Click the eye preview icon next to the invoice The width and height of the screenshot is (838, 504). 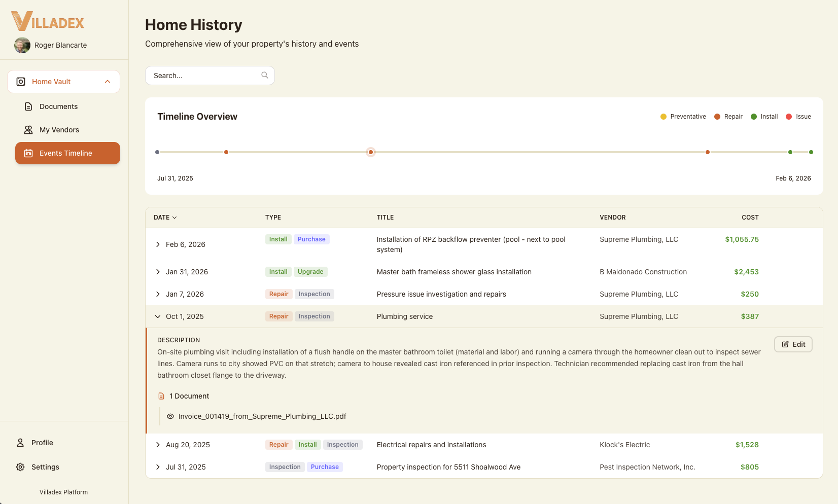click(170, 416)
